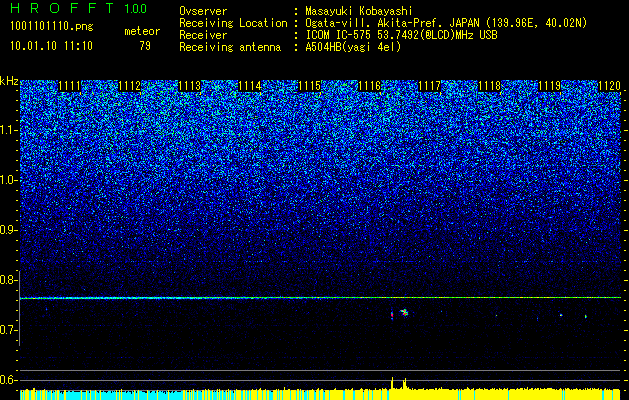629x400 pixels.
Task: Click time marker 1119
Action: pos(549,86)
